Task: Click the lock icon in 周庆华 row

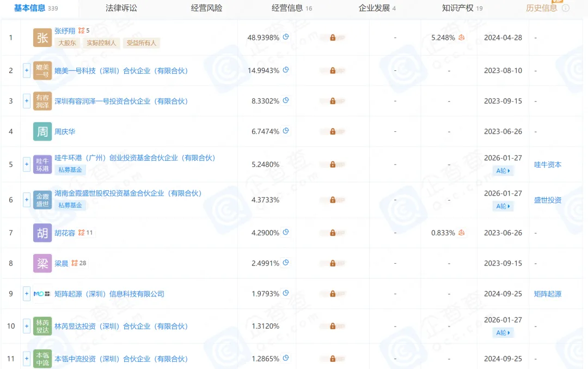Action: [x=333, y=131]
